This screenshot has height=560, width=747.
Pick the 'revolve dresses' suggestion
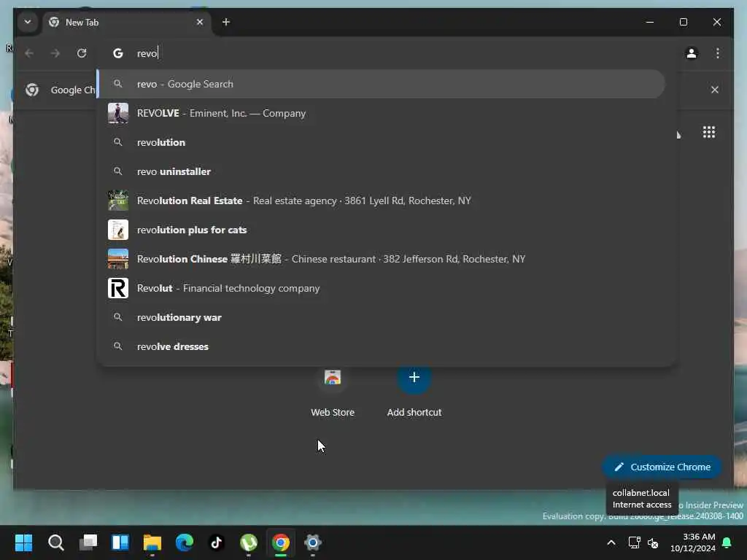click(x=381, y=346)
